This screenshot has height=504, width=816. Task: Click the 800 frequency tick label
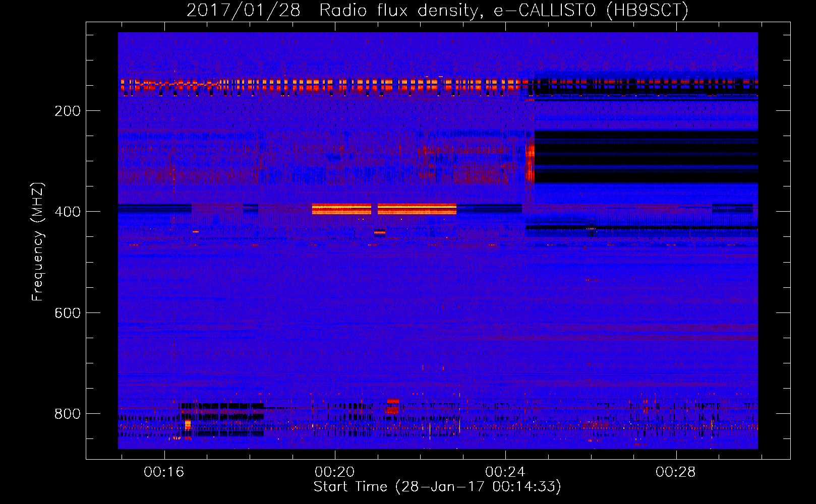68,414
